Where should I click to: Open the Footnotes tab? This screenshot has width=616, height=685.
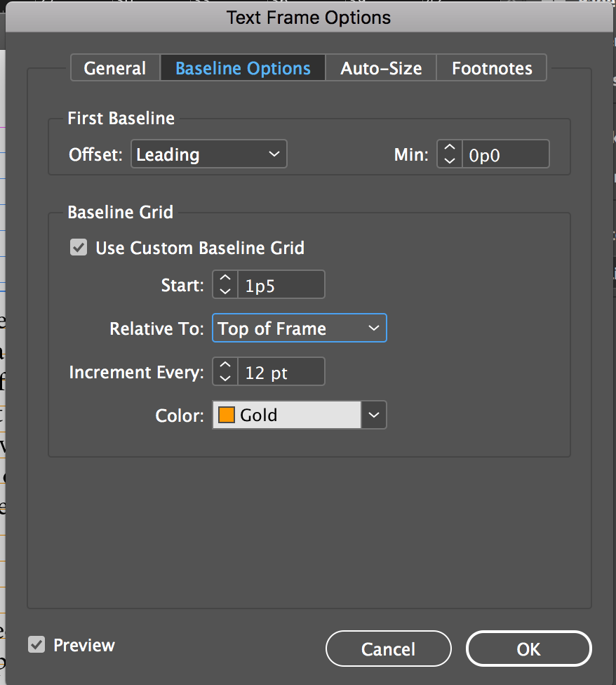[x=492, y=68]
